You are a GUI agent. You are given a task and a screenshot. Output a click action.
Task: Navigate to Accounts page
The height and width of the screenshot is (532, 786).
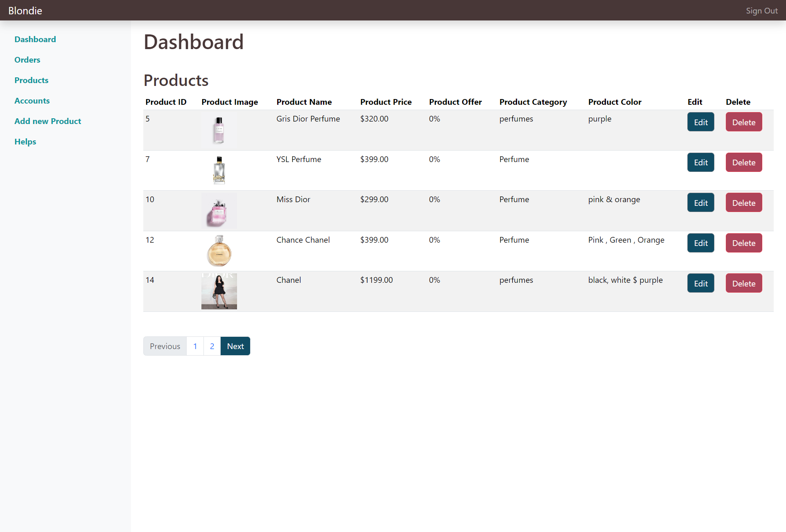[32, 101]
